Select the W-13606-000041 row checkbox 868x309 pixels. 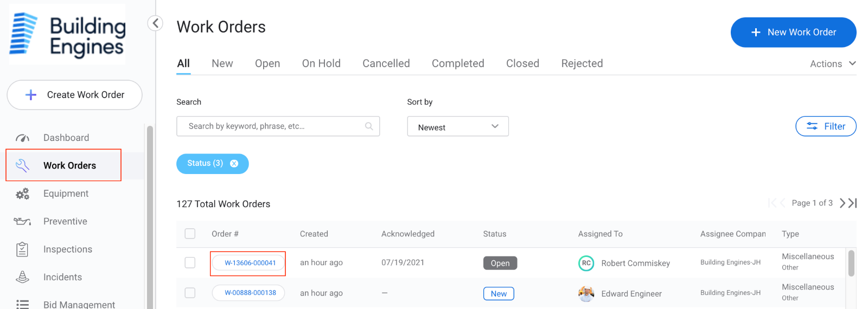[x=190, y=262]
